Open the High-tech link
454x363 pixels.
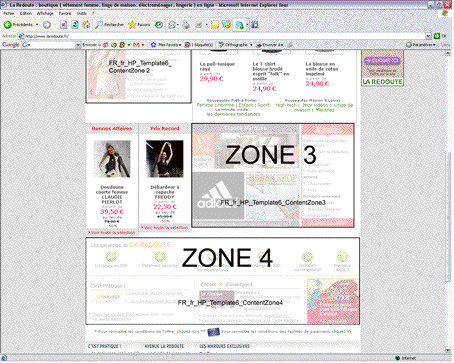tap(286, 105)
